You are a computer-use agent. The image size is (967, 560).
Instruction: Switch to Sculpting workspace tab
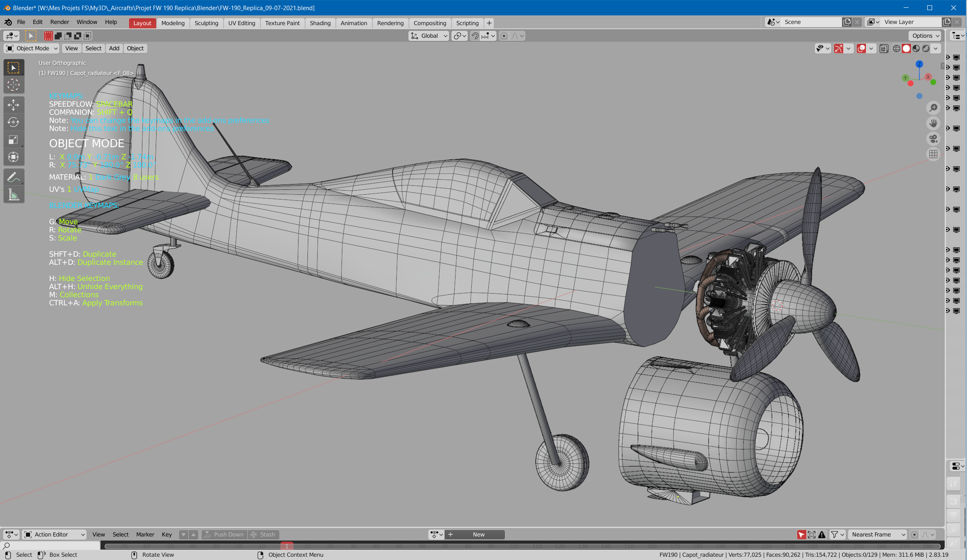[206, 23]
